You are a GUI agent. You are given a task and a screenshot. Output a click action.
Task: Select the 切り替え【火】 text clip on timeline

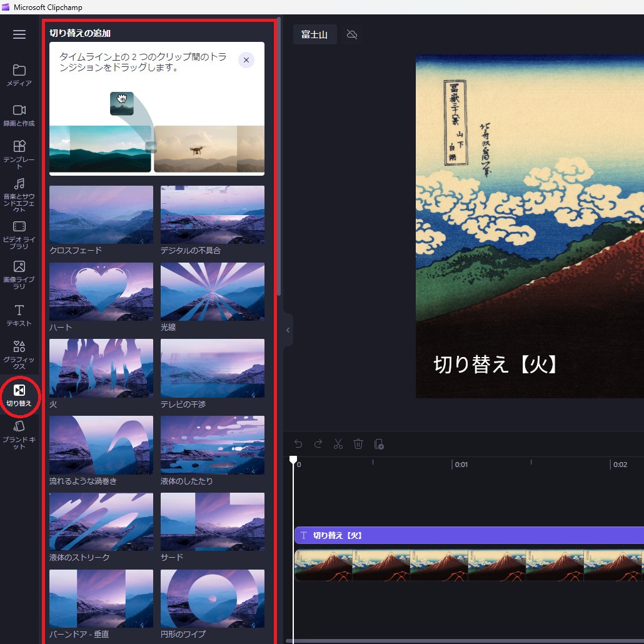point(469,535)
